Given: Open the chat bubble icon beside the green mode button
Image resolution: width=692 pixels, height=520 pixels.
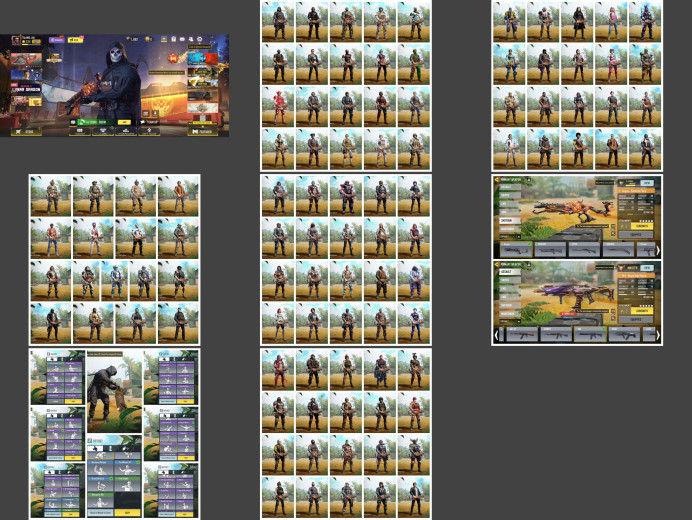Looking at the screenshot, I should coord(73,122).
